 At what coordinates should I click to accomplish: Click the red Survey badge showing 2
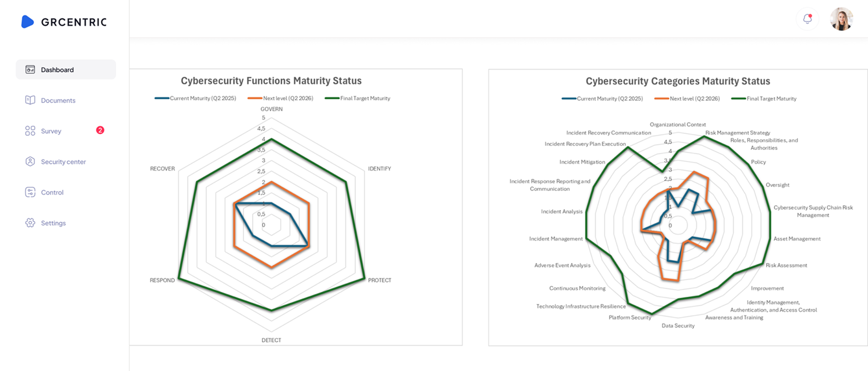click(x=100, y=130)
